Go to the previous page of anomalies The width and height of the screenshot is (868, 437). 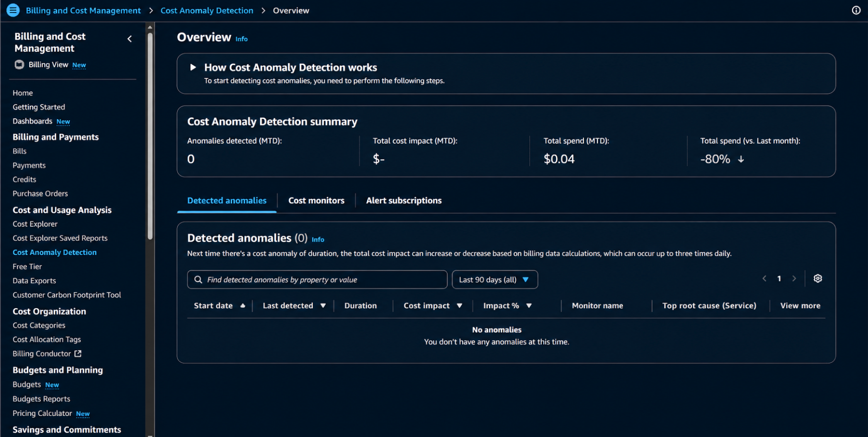pyautogui.click(x=765, y=278)
